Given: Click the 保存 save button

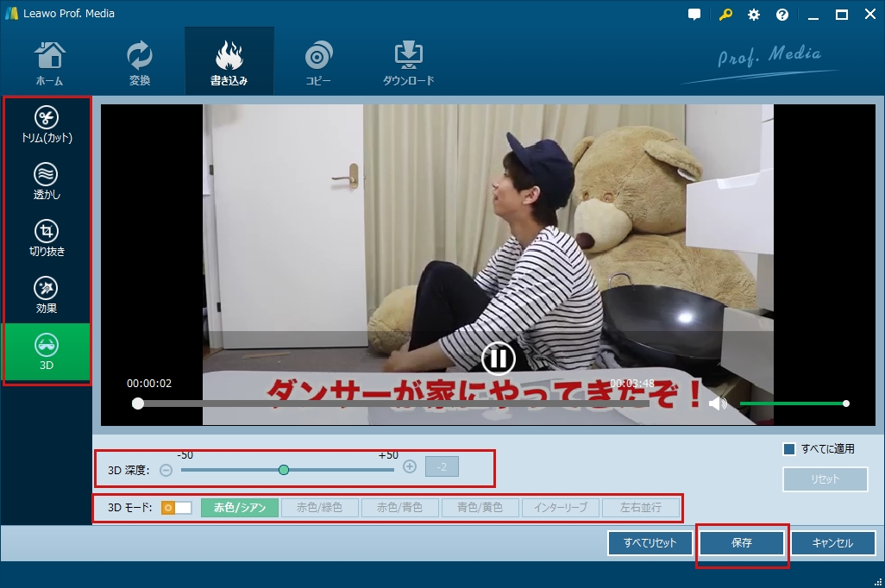Looking at the screenshot, I should click(742, 543).
